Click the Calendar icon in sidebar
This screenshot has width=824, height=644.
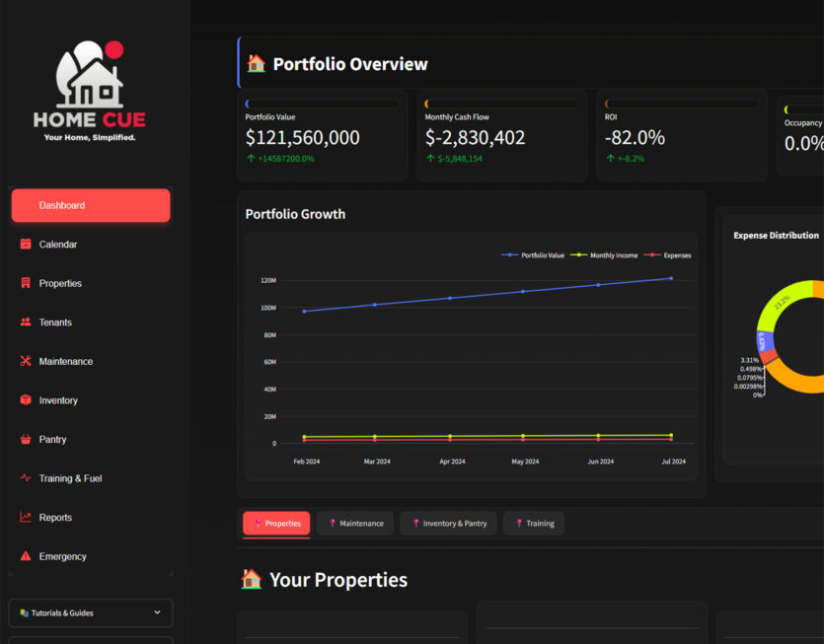coord(26,245)
